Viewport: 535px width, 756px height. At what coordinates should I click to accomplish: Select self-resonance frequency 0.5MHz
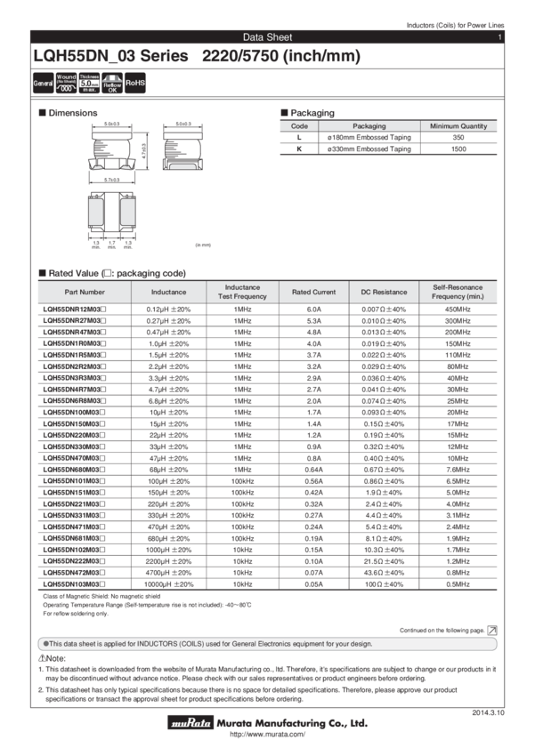point(458,584)
